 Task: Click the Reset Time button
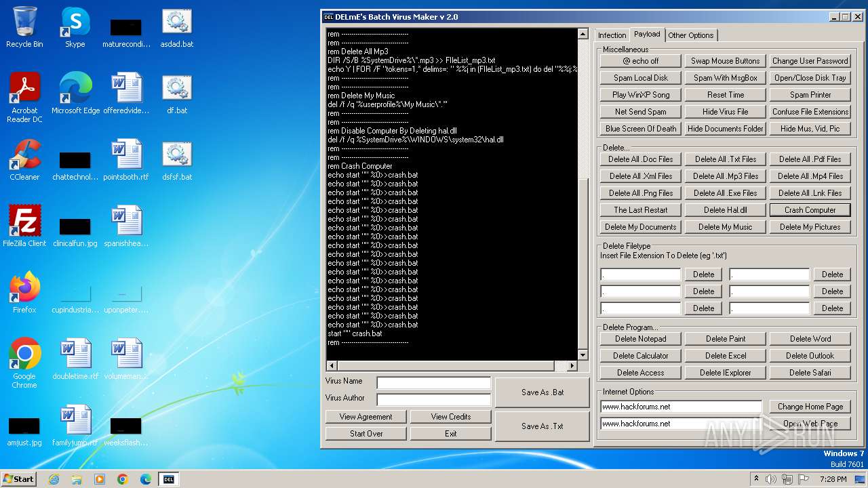[726, 95]
